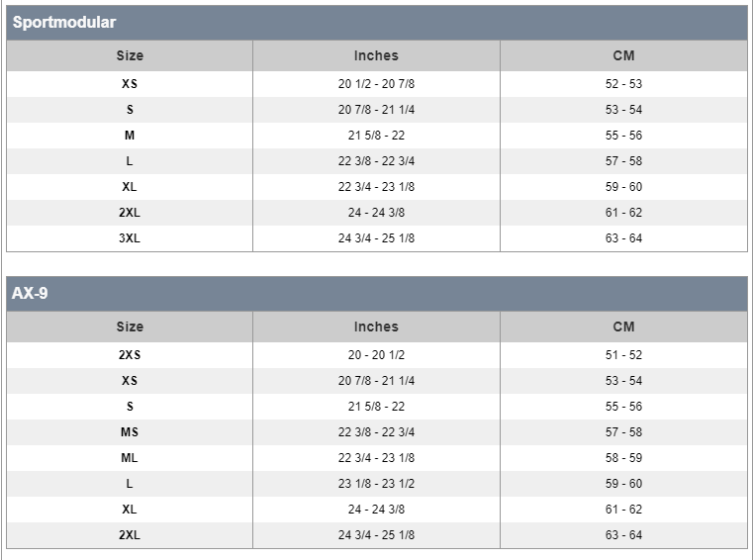Click the 20 - 20 1/2 inches cell
This screenshot has width=753, height=560.
point(376,355)
